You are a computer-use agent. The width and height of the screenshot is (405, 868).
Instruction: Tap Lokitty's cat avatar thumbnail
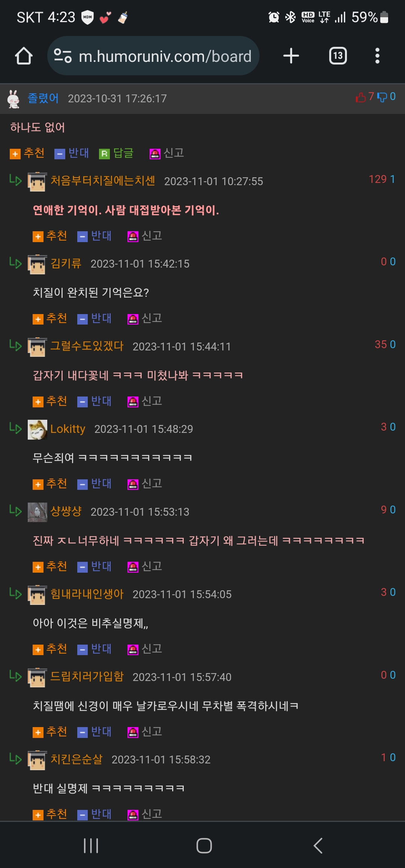coord(37,430)
